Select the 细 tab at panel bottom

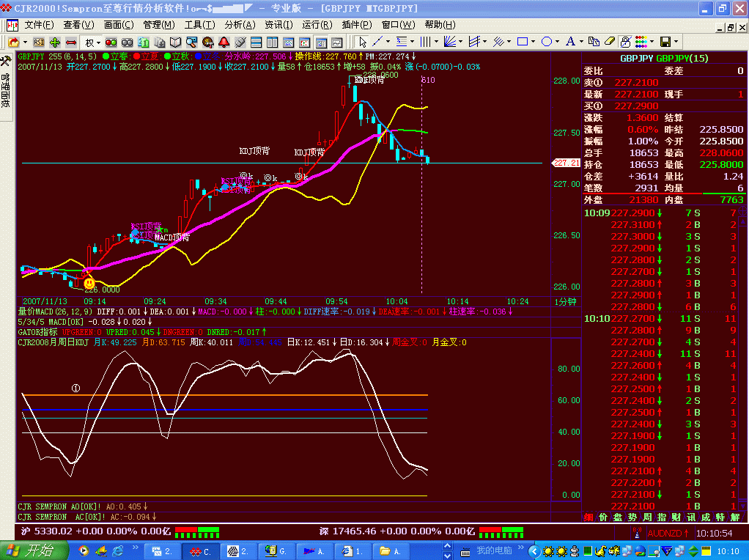click(588, 517)
